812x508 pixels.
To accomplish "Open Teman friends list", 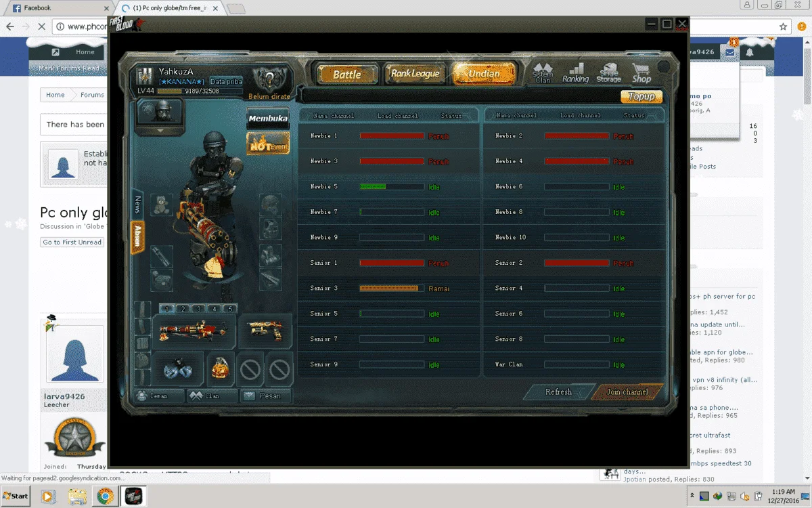I will (159, 396).
